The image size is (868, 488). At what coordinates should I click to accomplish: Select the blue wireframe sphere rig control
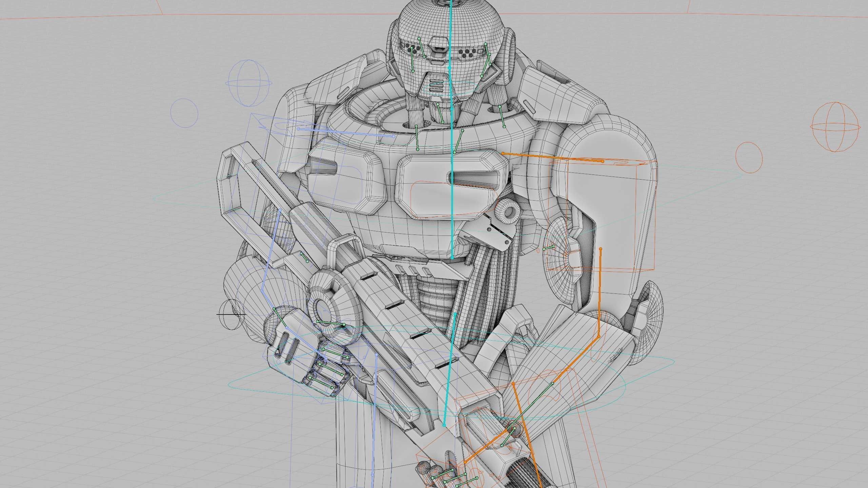(250, 83)
